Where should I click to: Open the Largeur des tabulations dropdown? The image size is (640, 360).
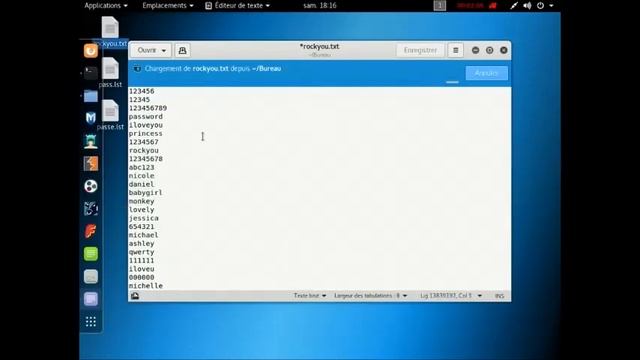[x=371, y=296]
